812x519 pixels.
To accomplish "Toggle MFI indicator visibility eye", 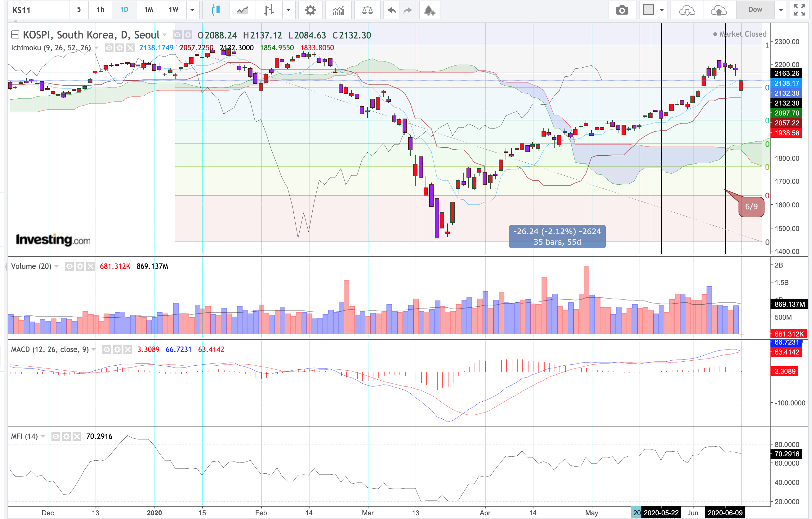I will coord(56,437).
